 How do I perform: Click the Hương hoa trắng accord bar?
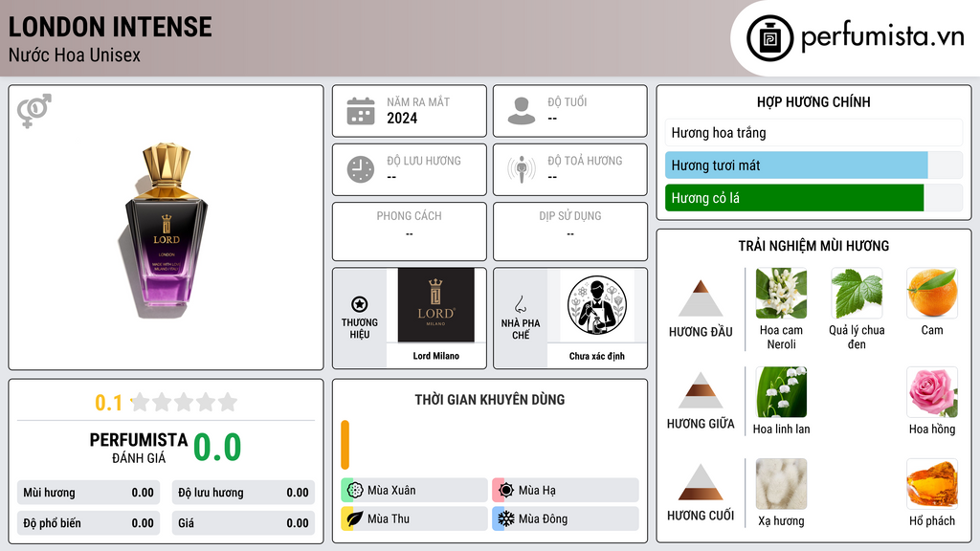point(813,132)
